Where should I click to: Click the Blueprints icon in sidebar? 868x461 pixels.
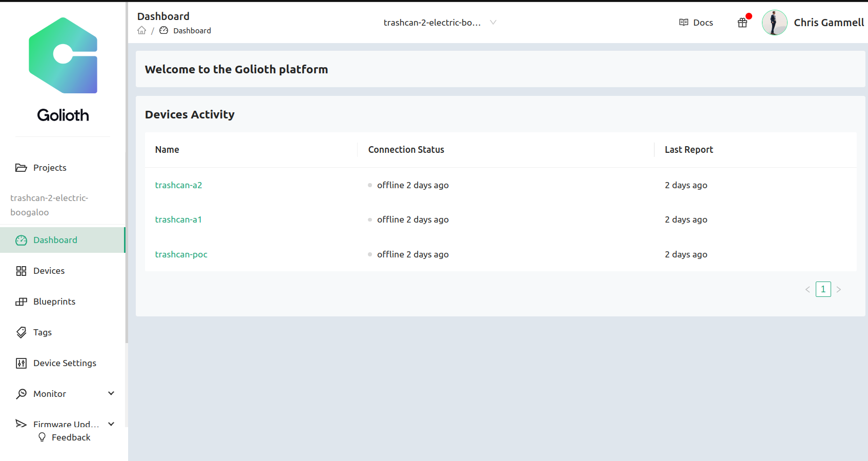pyautogui.click(x=21, y=302)
